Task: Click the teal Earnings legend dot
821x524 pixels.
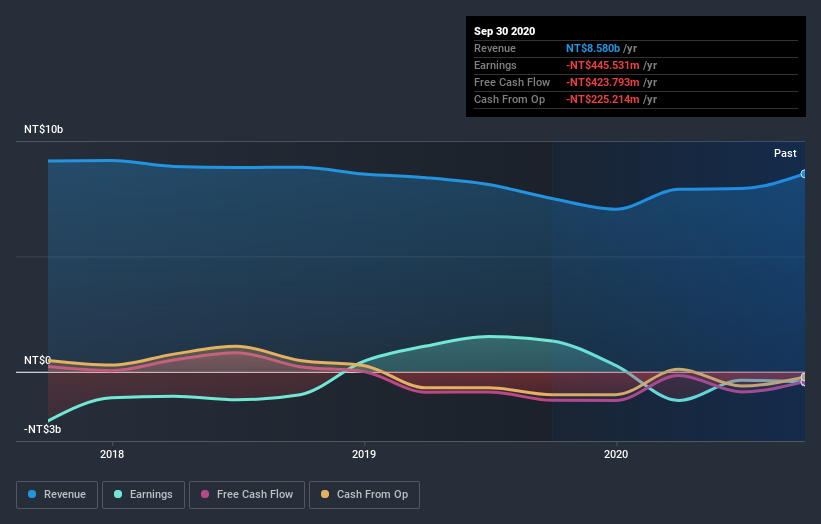Action: (118, 494)
